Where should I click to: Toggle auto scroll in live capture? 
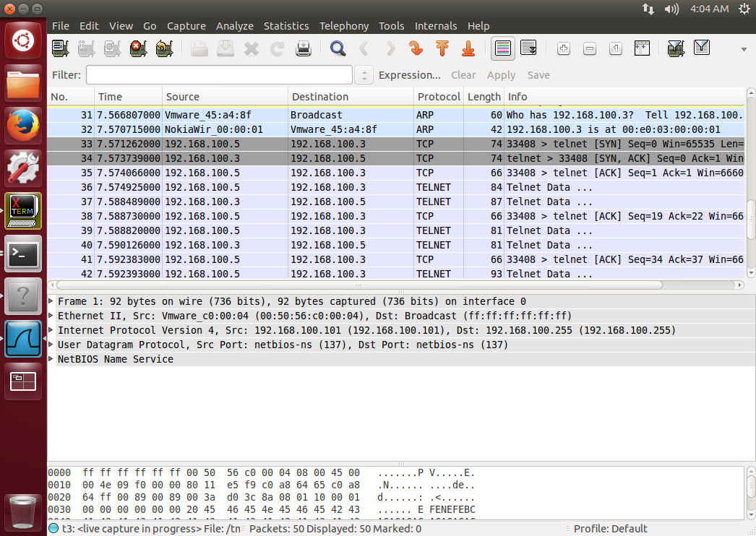[529, 48]
